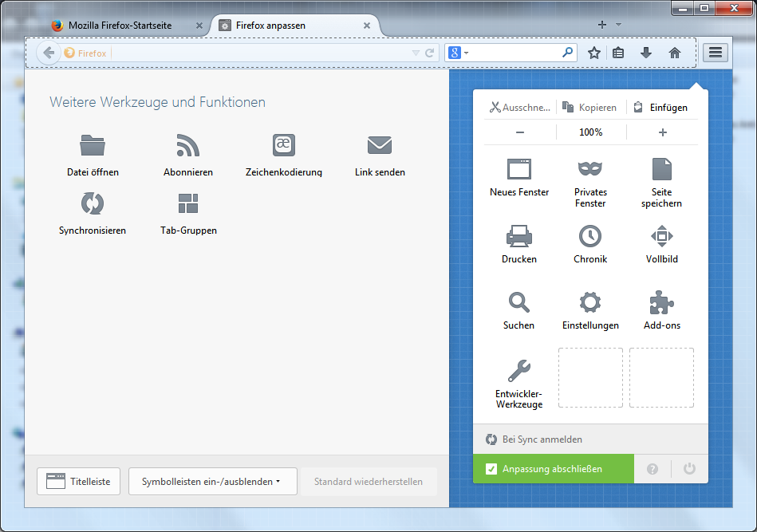Switch to the Mozilla Firefox-Startseite tab
This screenshot has width=757, height=532.
click(x=120, y=26)
